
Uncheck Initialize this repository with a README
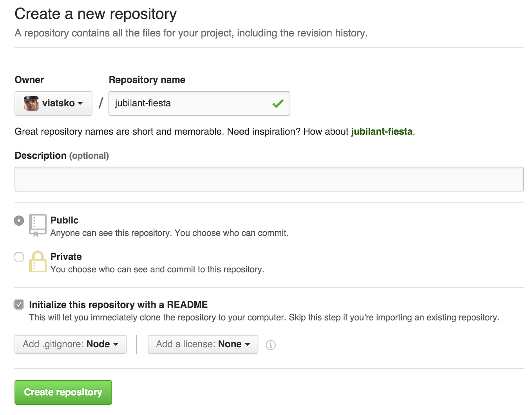tap(19, 304)
